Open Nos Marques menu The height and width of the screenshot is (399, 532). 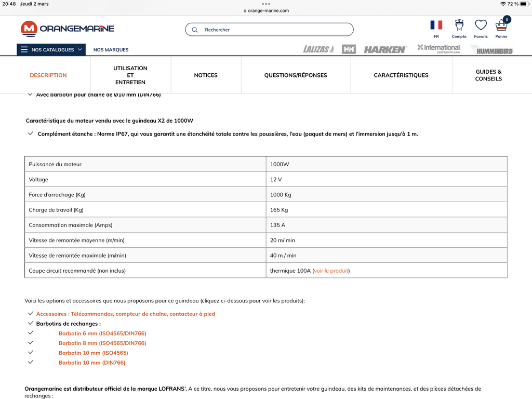[x=111, y=49]
